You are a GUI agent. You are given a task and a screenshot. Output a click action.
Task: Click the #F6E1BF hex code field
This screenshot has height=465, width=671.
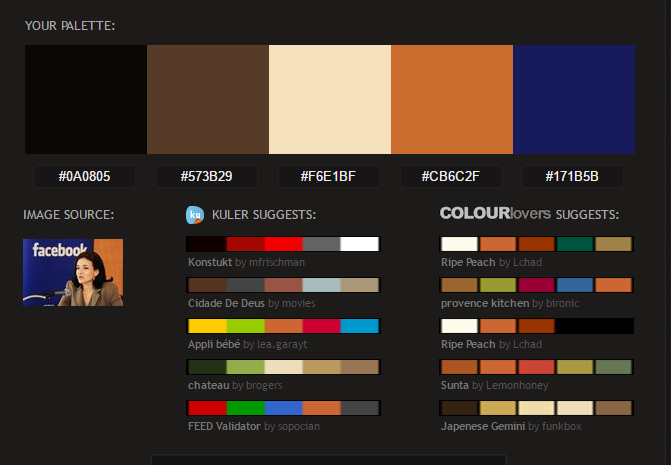pyautogui.click(x=329, y=176)
